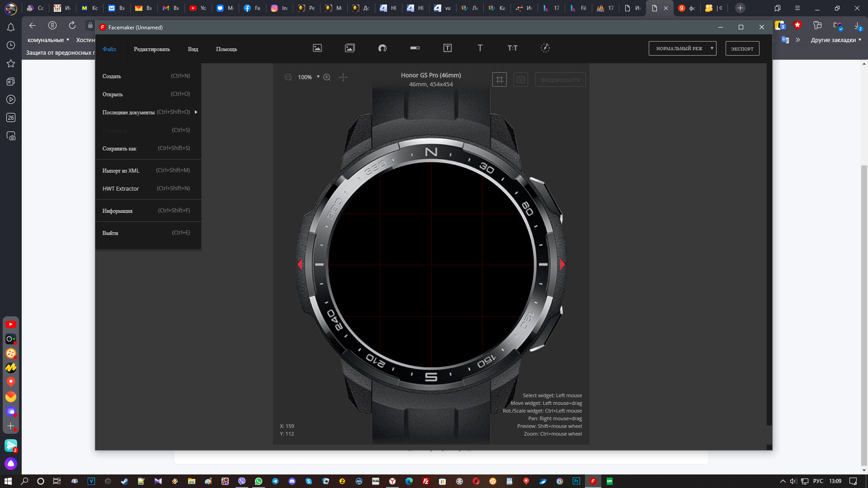Open browser notifications bell in sidebar

click(x=11, y=28)
